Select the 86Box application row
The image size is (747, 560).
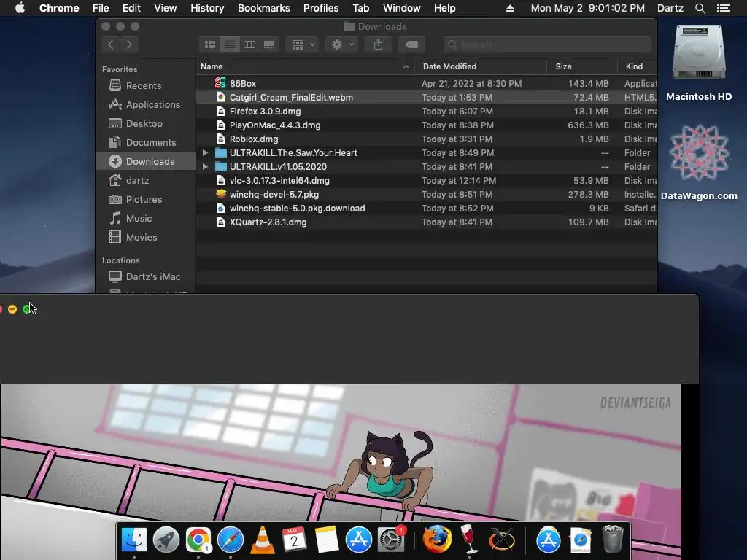[427, 83]
